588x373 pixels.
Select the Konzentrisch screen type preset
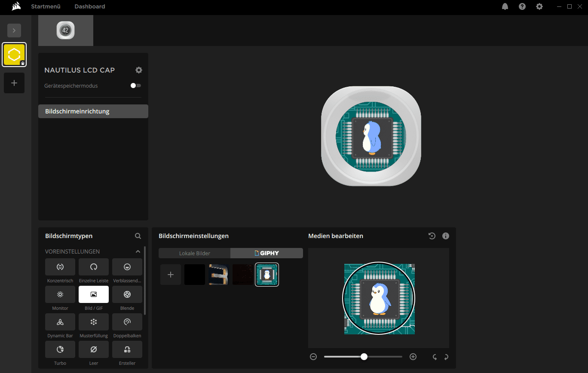coord(60,267)
